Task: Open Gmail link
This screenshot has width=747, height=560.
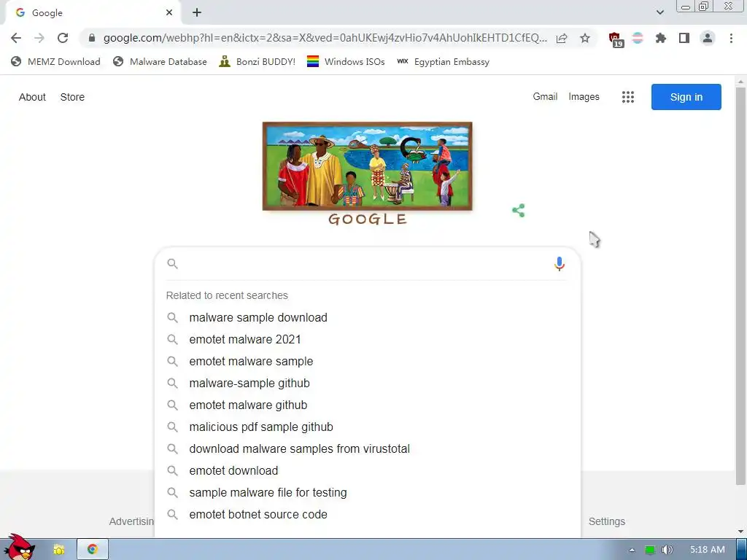Action: 545,97
